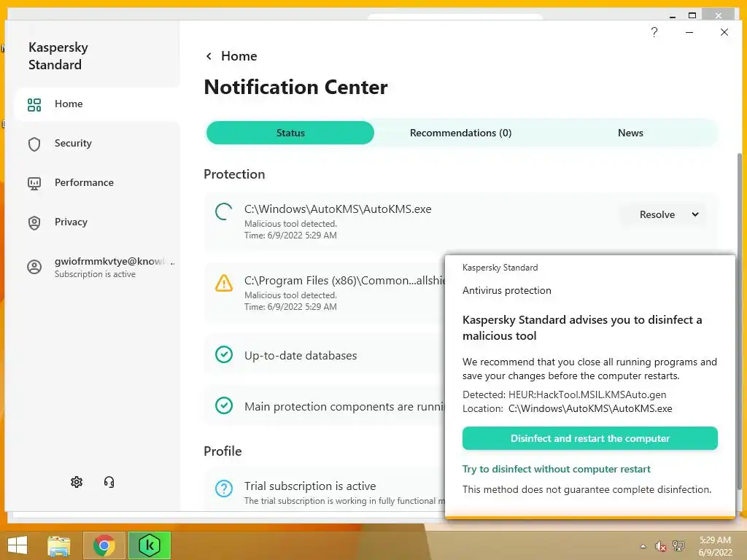
Task: Click the Home breadcrumb link
Action: click(x=239, y=56)
